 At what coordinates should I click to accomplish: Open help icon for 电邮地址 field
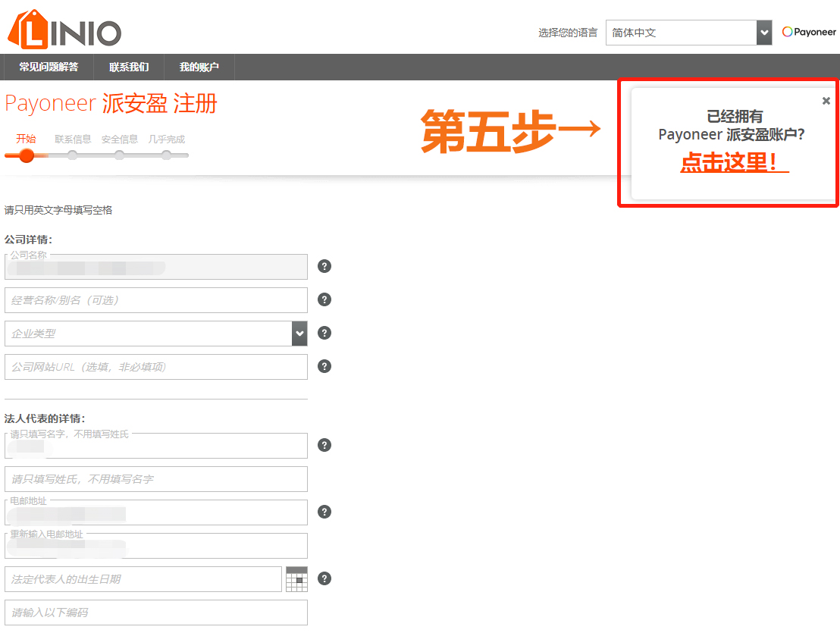324,512
